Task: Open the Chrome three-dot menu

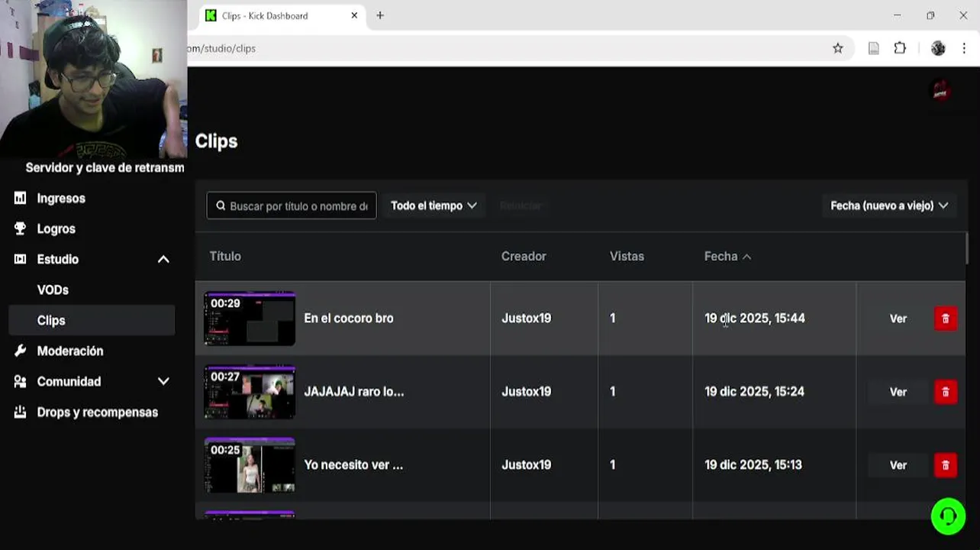Action: coord(964,48)
